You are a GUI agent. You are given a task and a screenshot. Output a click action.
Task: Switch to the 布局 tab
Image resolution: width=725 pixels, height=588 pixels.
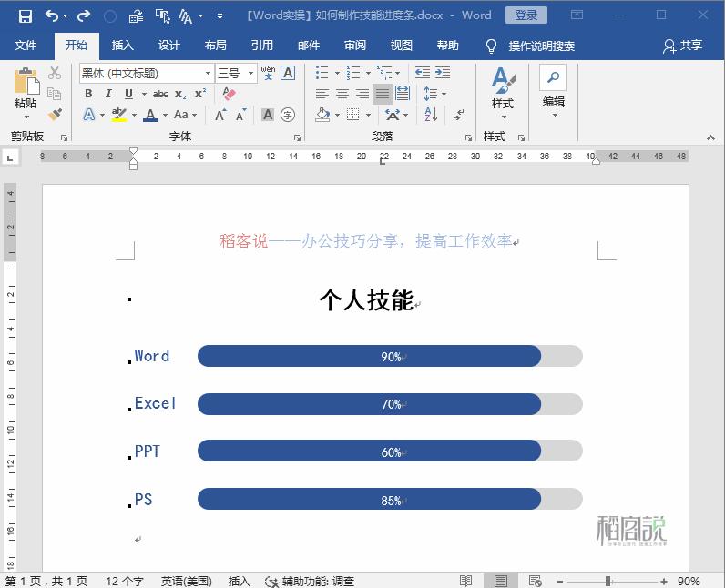(216, 46)
